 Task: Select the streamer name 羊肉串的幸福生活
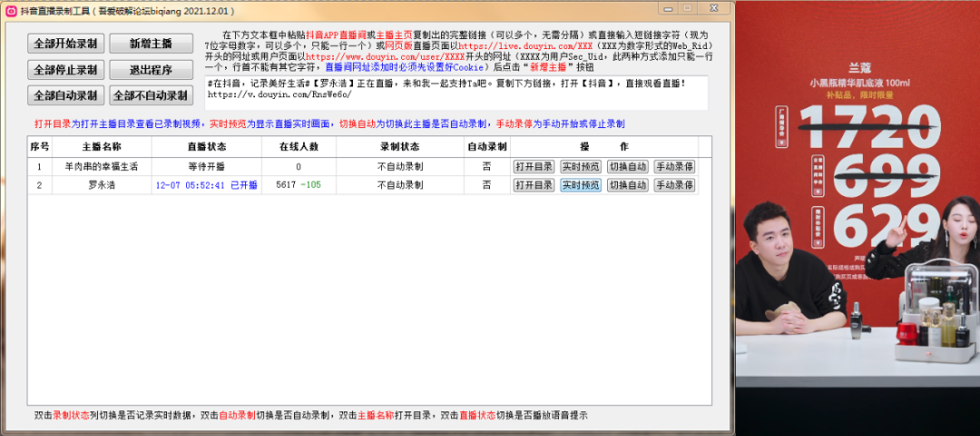pyautogui.click(x=102, y=167)
